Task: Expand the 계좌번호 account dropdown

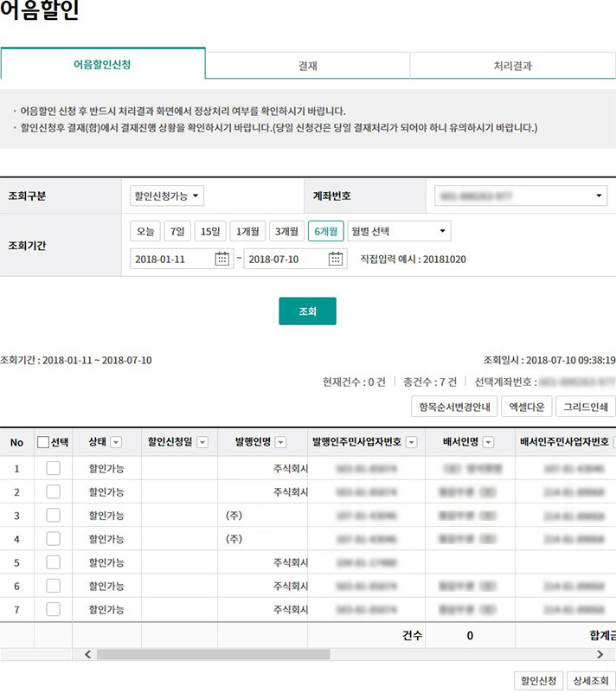Action: pos(520,196)
